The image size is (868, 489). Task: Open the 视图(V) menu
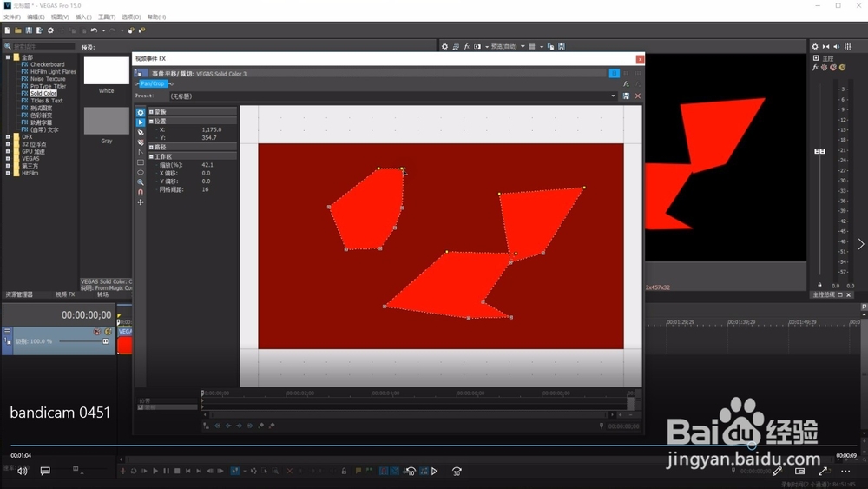(x=60, y=17)
